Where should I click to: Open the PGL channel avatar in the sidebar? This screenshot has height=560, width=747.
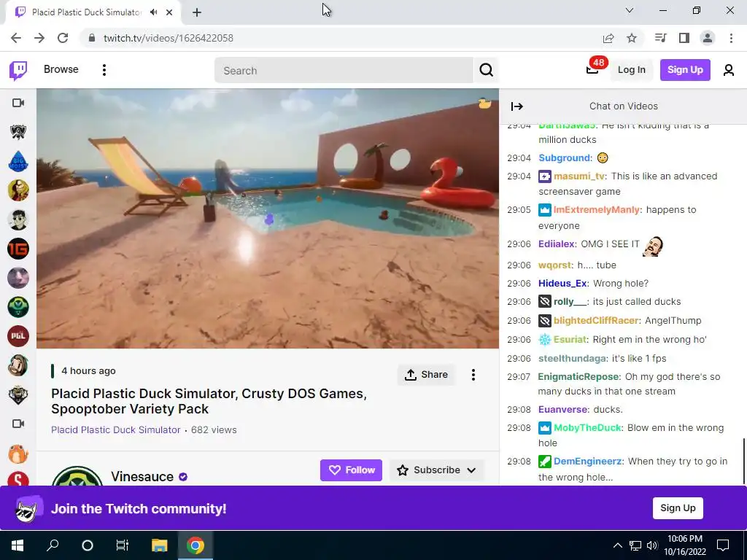18,335
